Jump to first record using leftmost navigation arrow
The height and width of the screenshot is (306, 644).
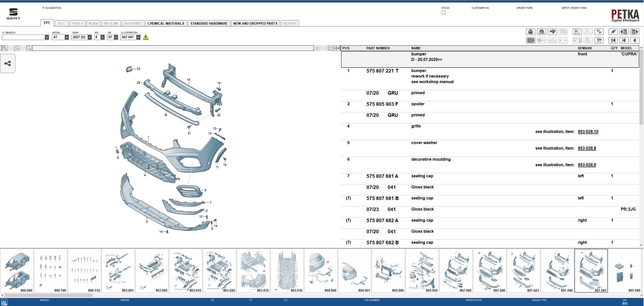tap(613, 40)
